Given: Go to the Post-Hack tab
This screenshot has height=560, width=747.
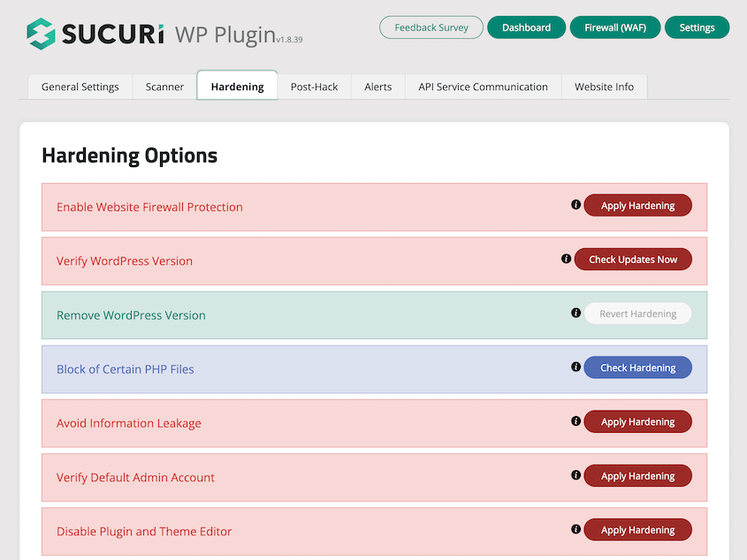Looking at the screenshot, I should pyautogui.click(x=314, y=87).
